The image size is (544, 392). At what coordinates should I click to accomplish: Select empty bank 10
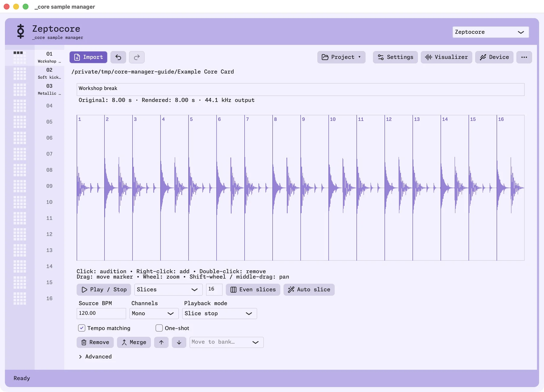click(49, 202)
